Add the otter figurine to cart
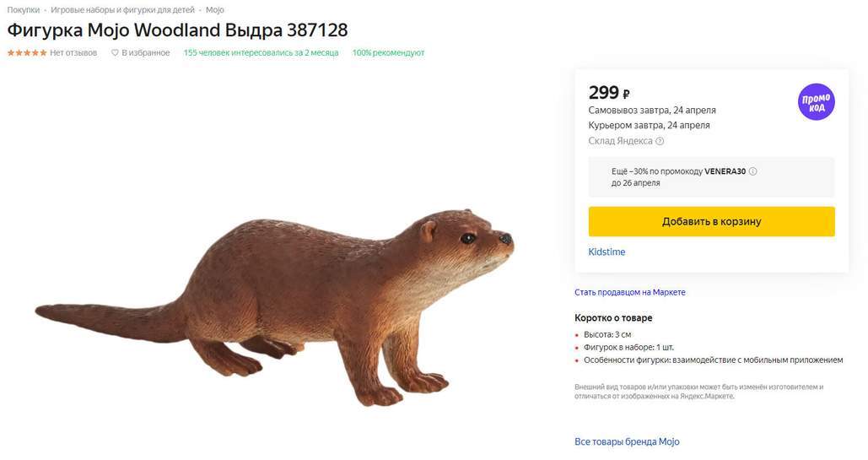The height and width of the screenshot is (460, 868). click(711, 221)
